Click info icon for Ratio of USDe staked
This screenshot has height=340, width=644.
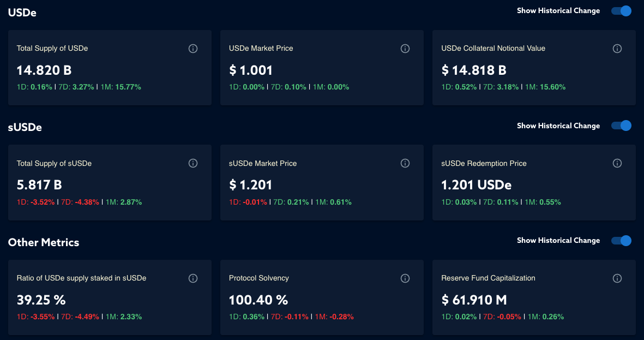pos(193,278)
